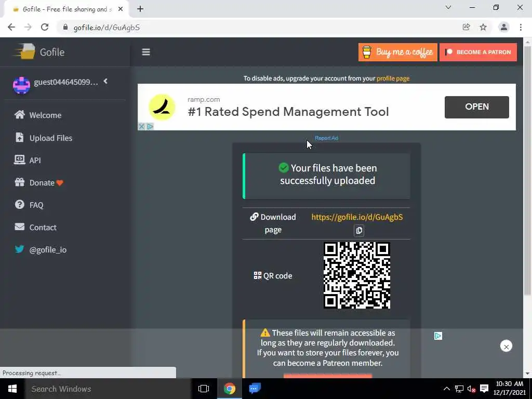
Task: Click Become a Patron button
Action: point(478,52)
